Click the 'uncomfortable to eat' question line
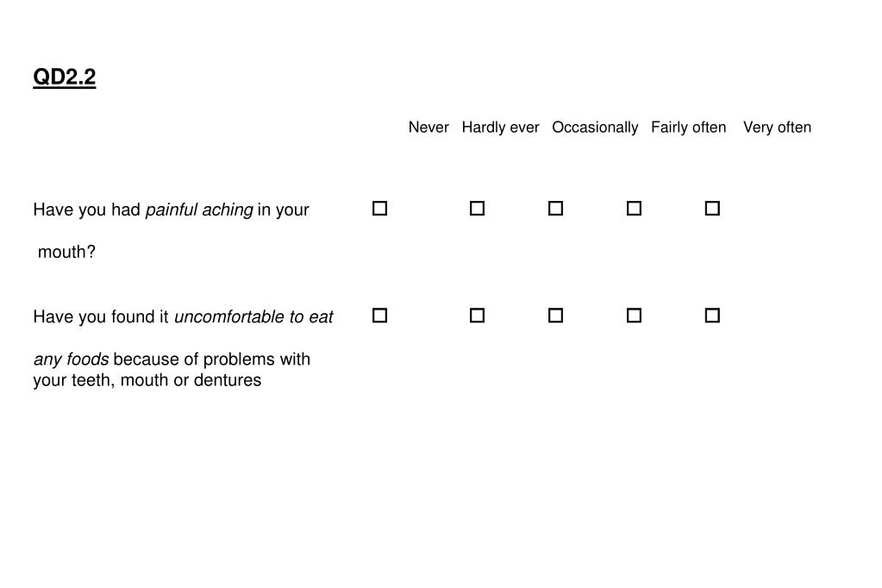Screen dimensions: 882x588 click(184, 317)
